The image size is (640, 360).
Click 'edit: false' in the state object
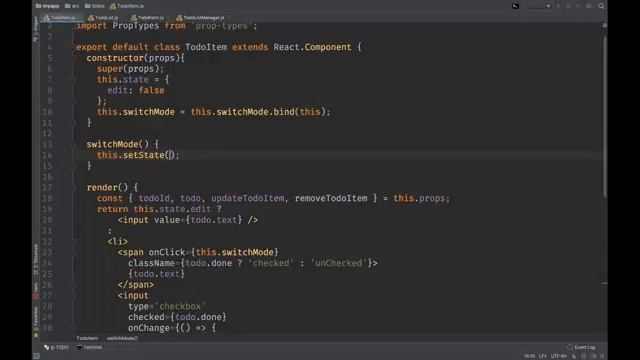click(136, 90)
